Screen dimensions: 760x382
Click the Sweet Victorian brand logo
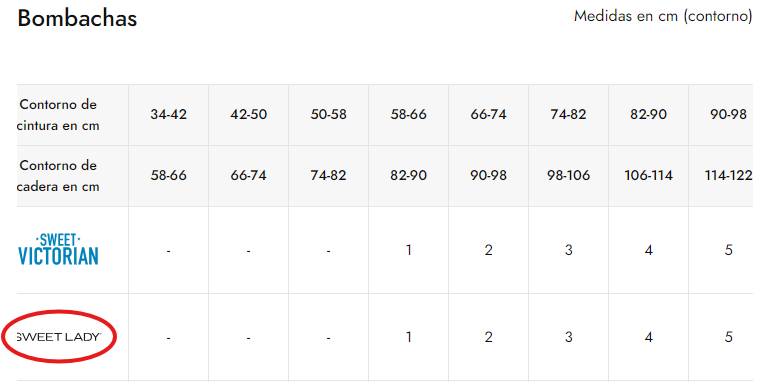coord(58,250)
